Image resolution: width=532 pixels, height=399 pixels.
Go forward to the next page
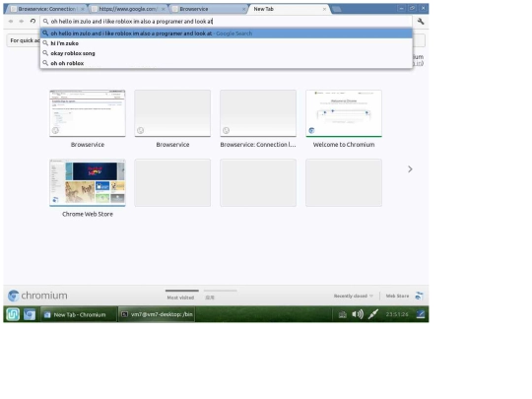tap(22, 21)
